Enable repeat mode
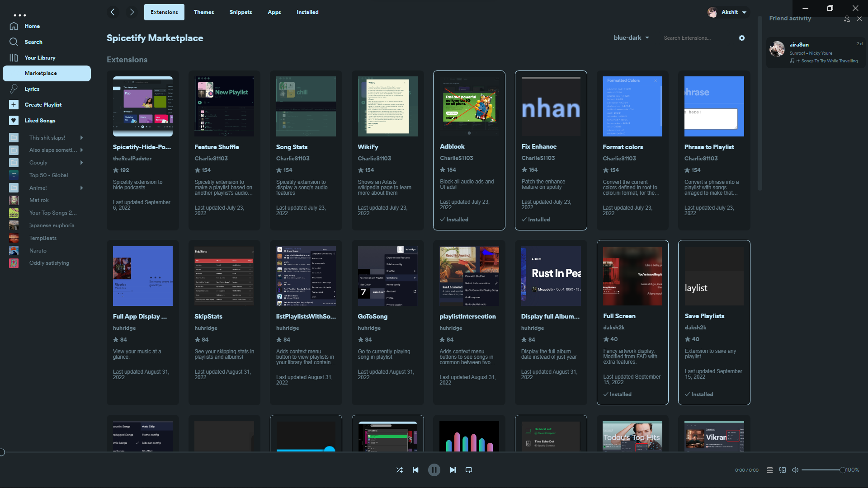868x488 pixels. pyautogui.click(x=469, y=470)
